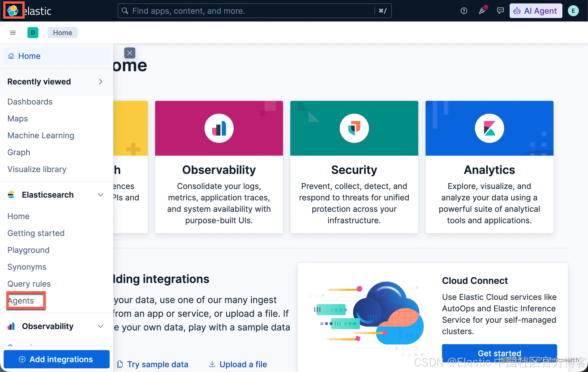Click the search magnifier icon

(x=125, y=11)
